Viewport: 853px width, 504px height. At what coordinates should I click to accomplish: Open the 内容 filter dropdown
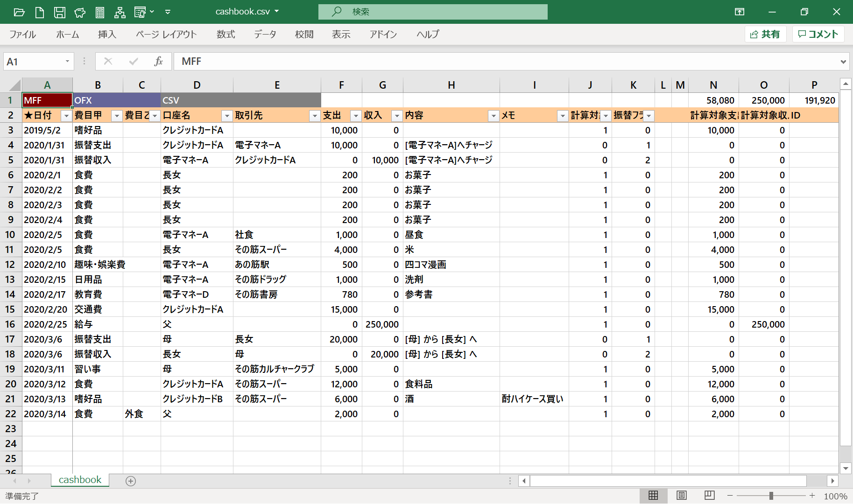click(493, 116)
